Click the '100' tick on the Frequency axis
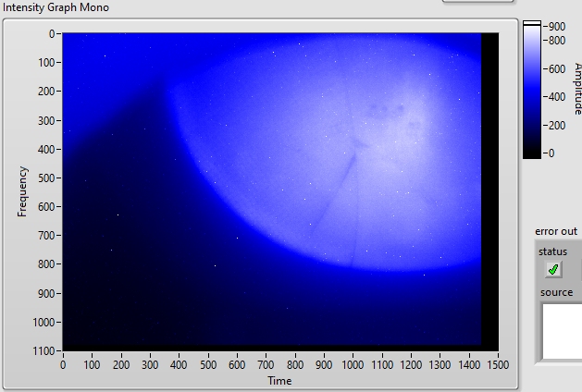 (x=46, y=62)
